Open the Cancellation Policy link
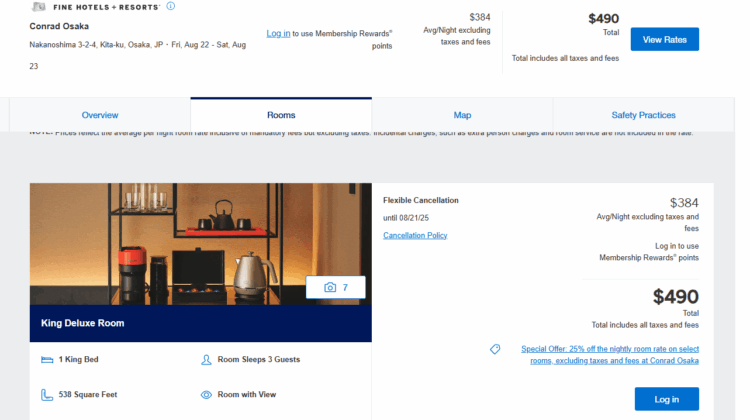This screenshot has height=420, width=750. pyautogui.click(x=415, y=235)
